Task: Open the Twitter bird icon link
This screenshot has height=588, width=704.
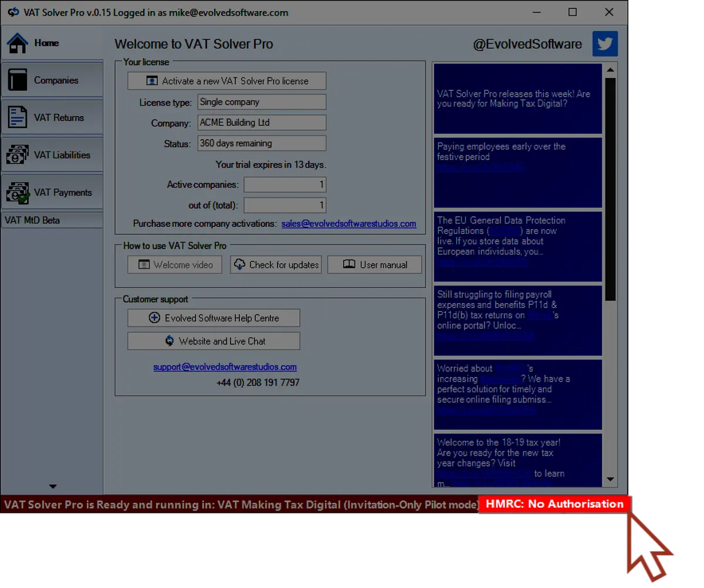Action: tap(605, 44)
